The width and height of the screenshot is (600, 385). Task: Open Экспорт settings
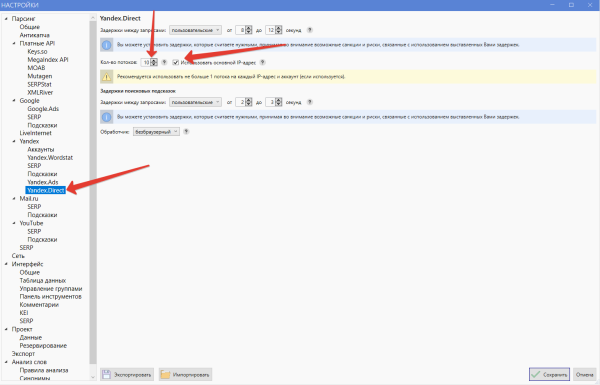coord(23,354)
